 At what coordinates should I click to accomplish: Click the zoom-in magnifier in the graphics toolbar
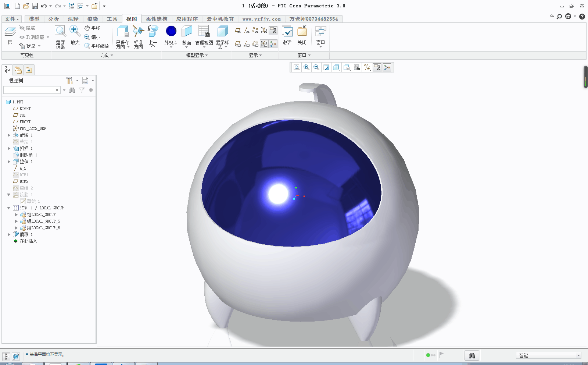(306, 67)
